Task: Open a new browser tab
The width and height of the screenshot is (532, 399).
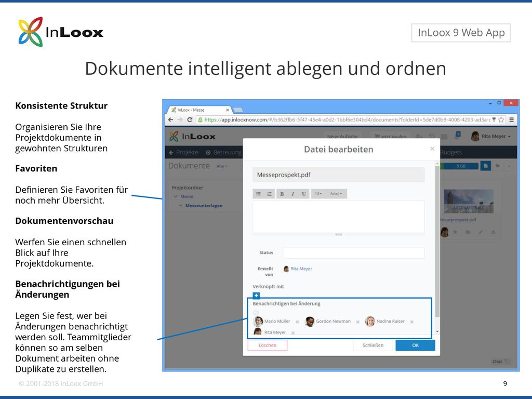Action: coord(238,110)
